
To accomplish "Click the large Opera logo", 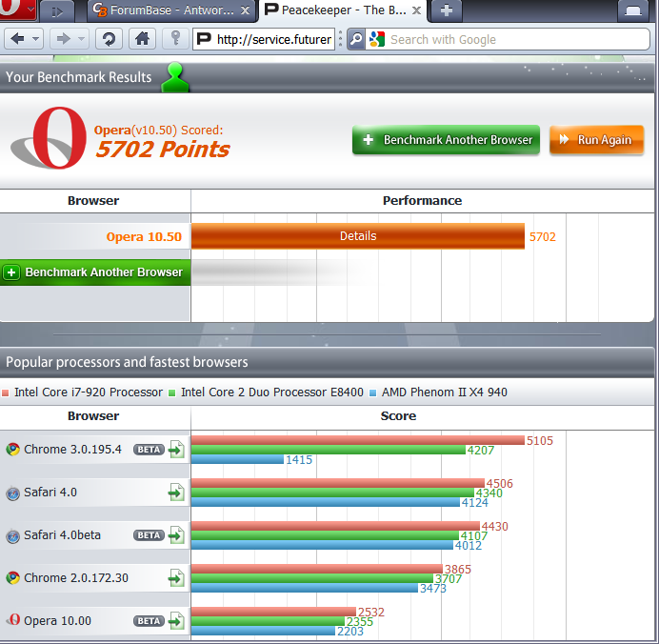I will [x=50, y=138].
